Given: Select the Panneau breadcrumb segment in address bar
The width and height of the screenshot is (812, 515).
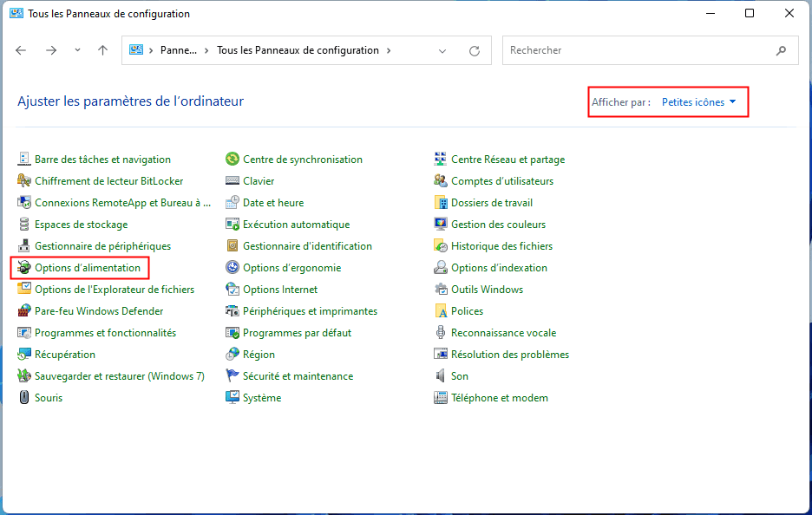Looking at the screenshot, I should (x=178, y=50).
